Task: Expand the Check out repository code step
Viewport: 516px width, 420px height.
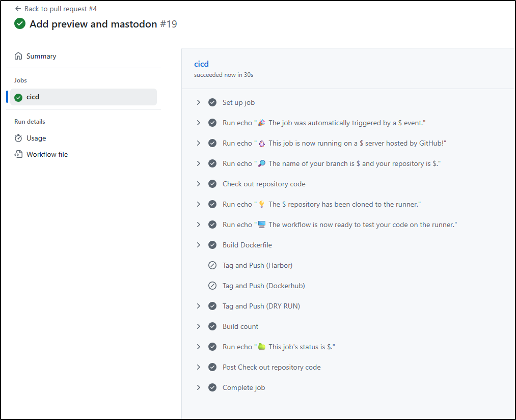Action: click(x=199, y=184)
